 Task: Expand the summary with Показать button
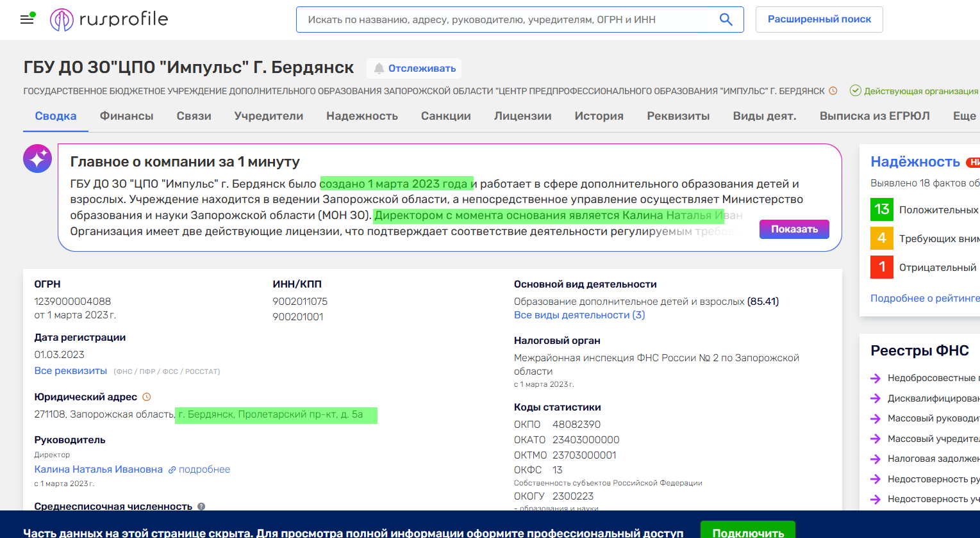[x=794, y=229]
